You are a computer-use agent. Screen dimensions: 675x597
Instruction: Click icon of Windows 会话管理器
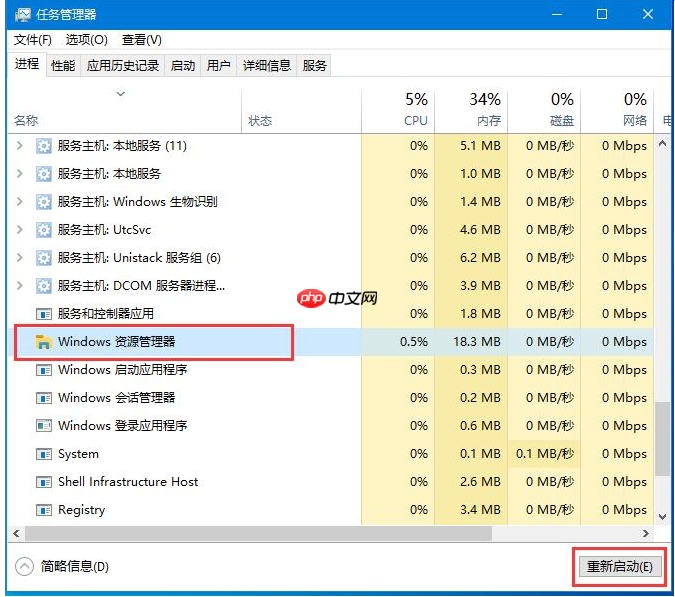coord(43,398)
